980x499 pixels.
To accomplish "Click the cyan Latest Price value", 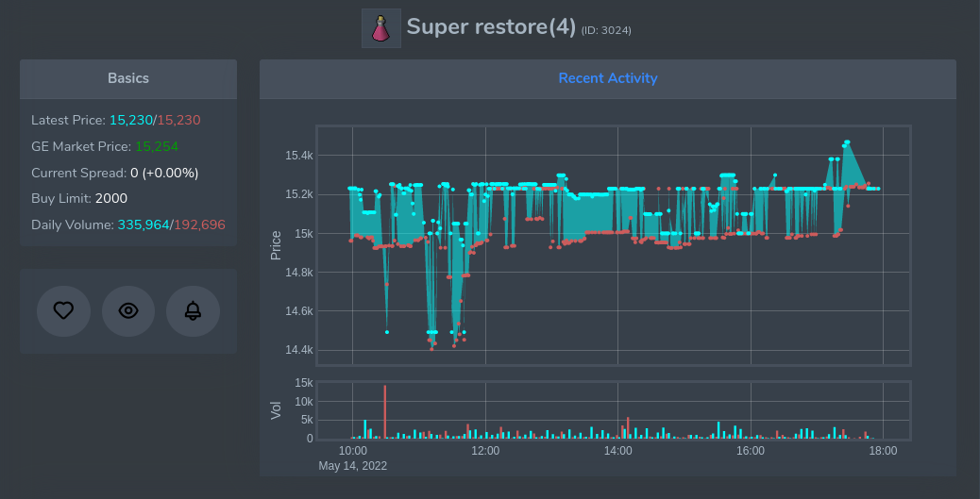I will click(130, 120).
